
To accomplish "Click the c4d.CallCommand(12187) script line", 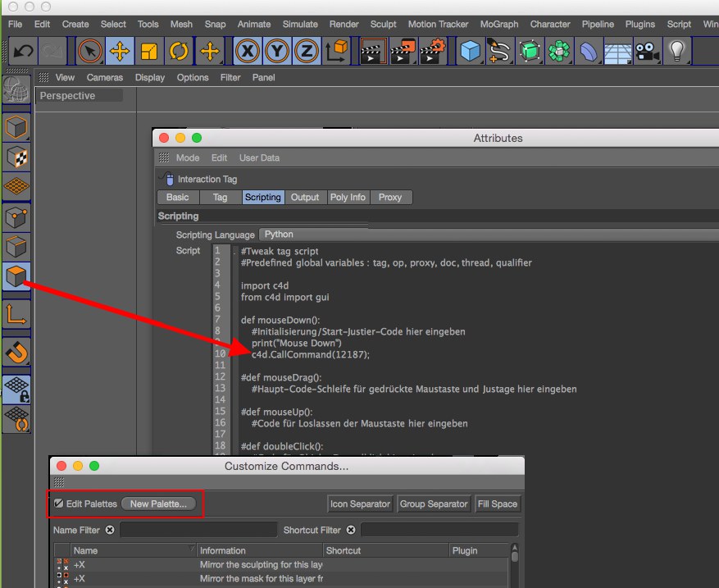I will [311, 354].
